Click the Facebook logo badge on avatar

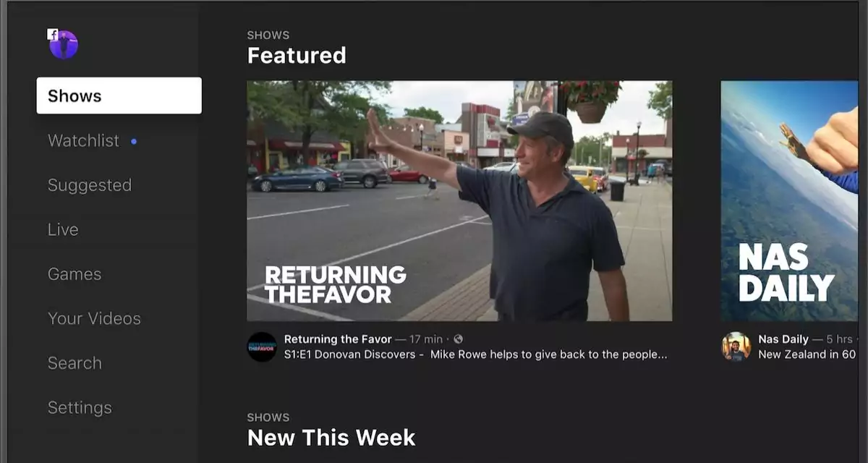tap(52, 33)
